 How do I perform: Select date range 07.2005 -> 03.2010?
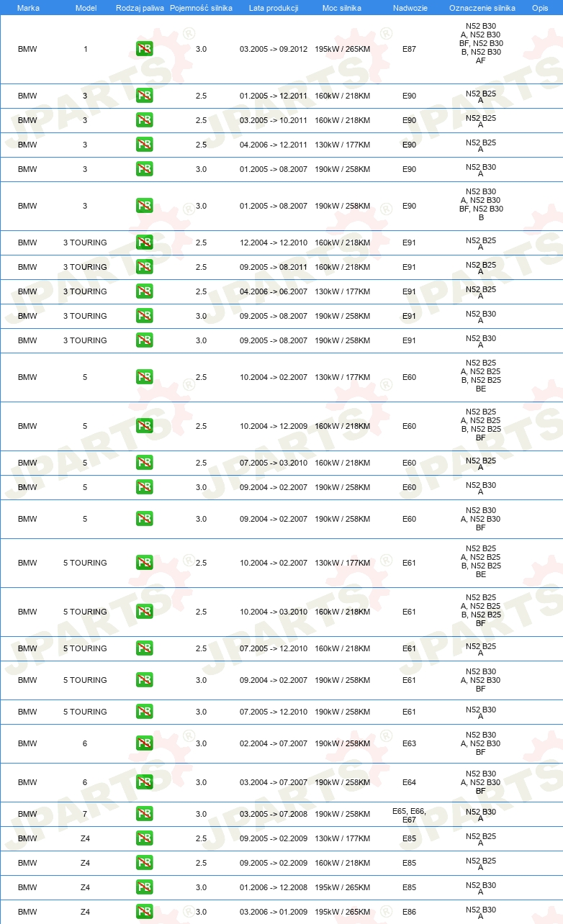pyautogui.click(x=274, y=463)
